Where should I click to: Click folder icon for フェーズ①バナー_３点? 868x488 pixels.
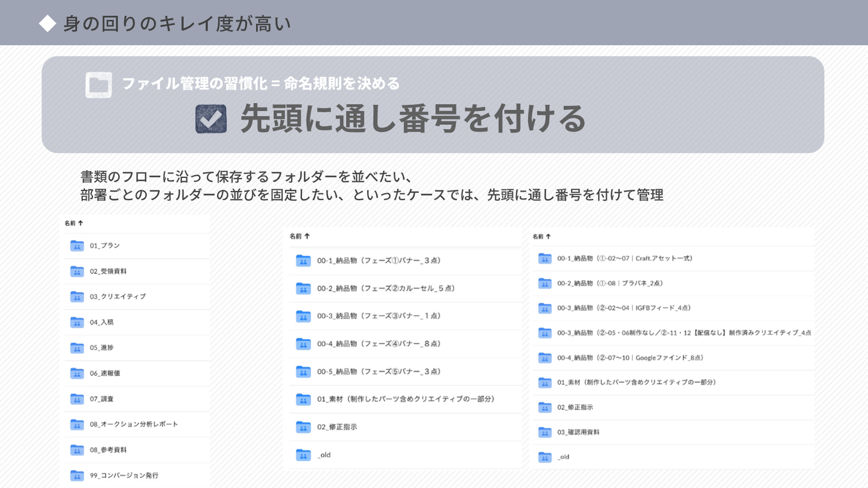pyautogui.click(x=303, y=261)
